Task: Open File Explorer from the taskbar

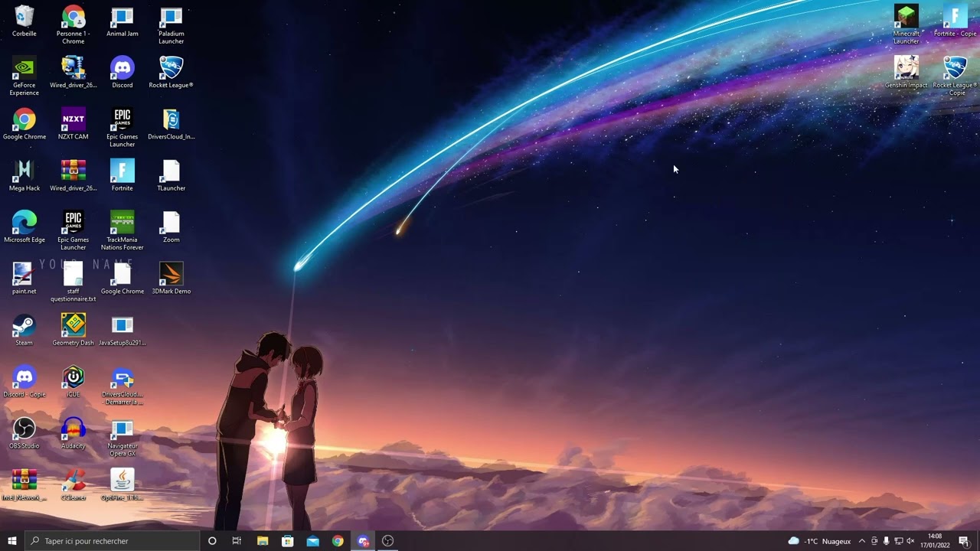Action: point(263,541)
